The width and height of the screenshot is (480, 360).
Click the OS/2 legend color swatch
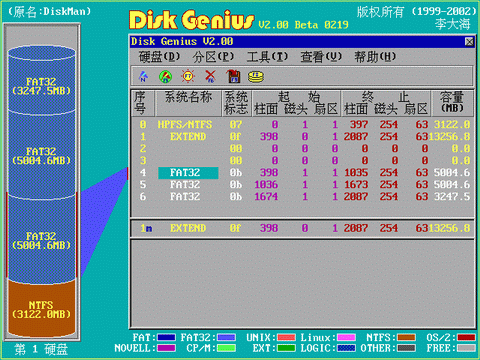(466, 338)
